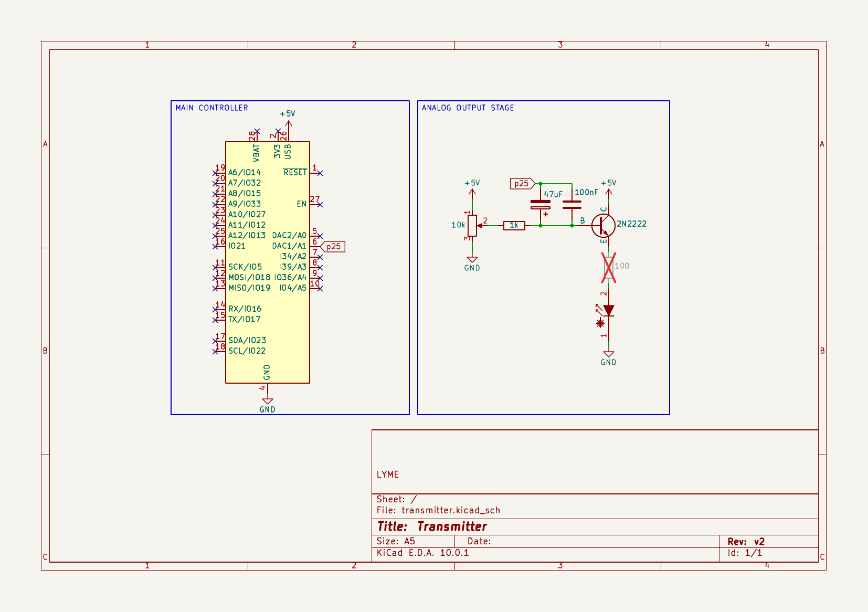Select the crossed-out 100 ohm resistor
The image size is (868, 612).
pyautogui.click(x=608, y=268)
